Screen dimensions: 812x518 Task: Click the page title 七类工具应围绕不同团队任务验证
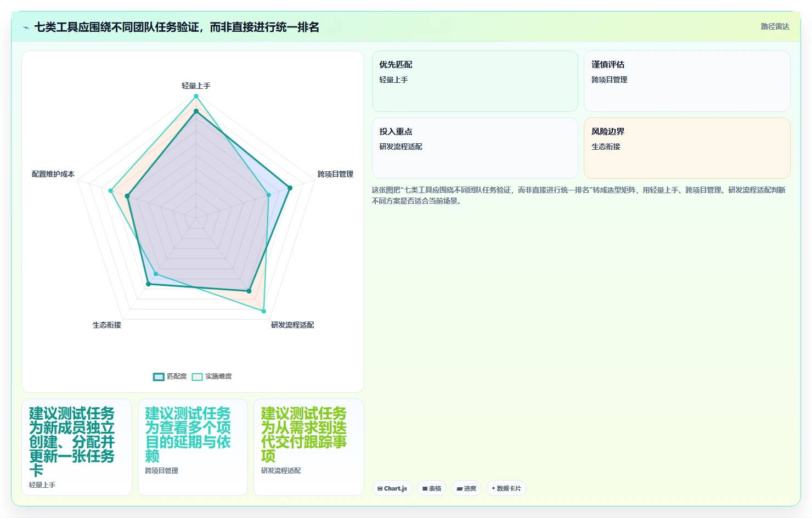(x=177, y=27)
